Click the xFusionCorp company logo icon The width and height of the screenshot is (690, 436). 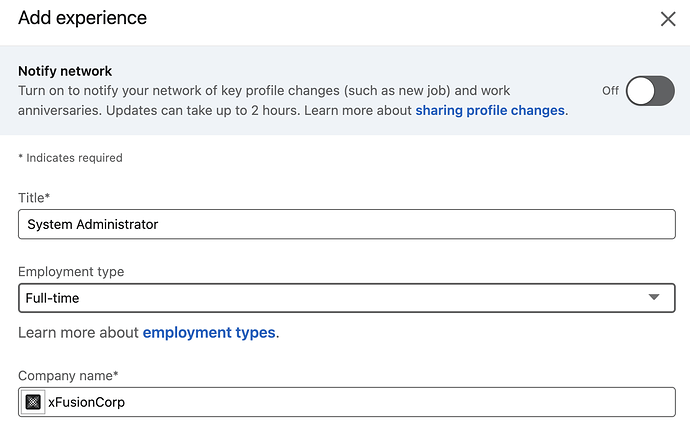point(33,402)
